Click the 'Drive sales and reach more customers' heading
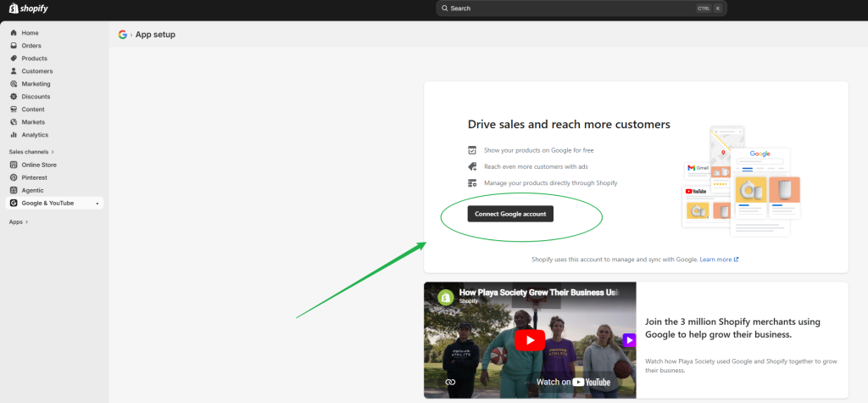 pos(569,124)
